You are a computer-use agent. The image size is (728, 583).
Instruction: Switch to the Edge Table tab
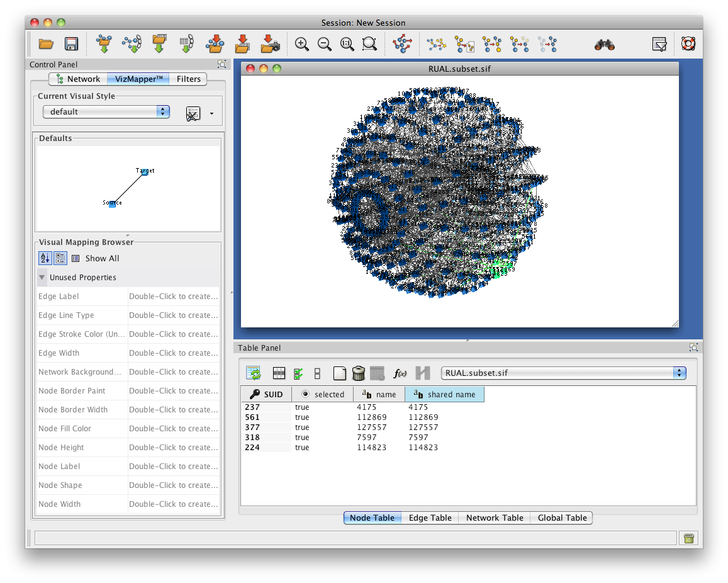pos(430,518)
